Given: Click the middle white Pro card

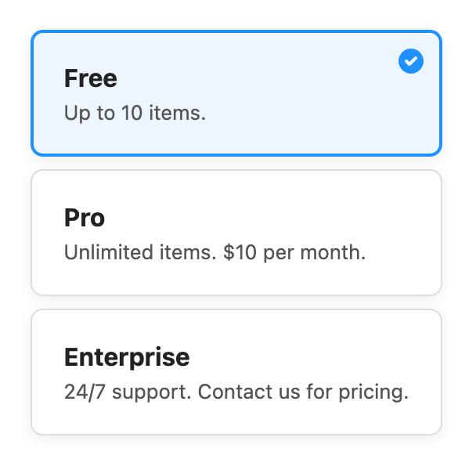Looking at the screenshot, I should [x=236, y=233].
